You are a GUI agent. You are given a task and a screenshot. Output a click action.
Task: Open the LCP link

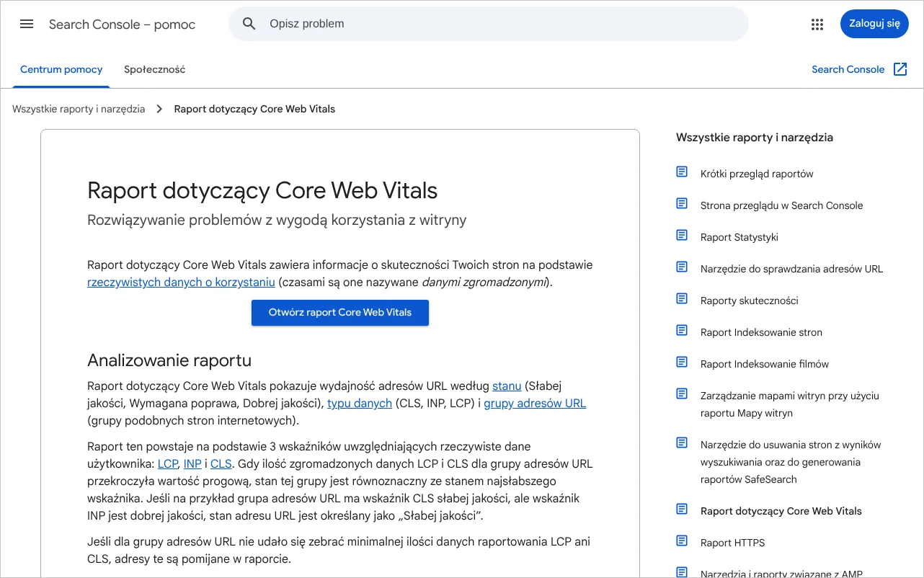(x=167, y=464)
